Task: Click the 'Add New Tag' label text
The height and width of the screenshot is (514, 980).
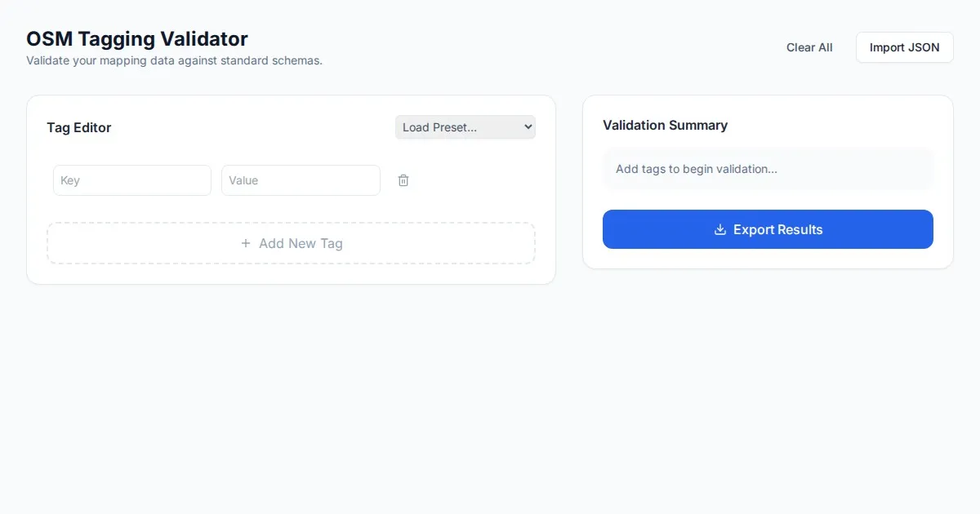Action: (301, 243)
